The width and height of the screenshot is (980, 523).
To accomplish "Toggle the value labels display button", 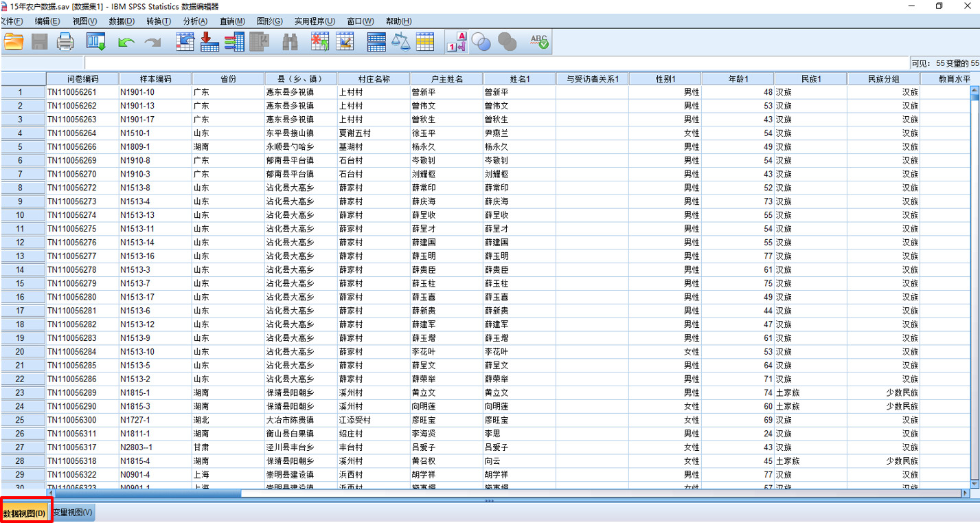I will (x=457, y=42).
